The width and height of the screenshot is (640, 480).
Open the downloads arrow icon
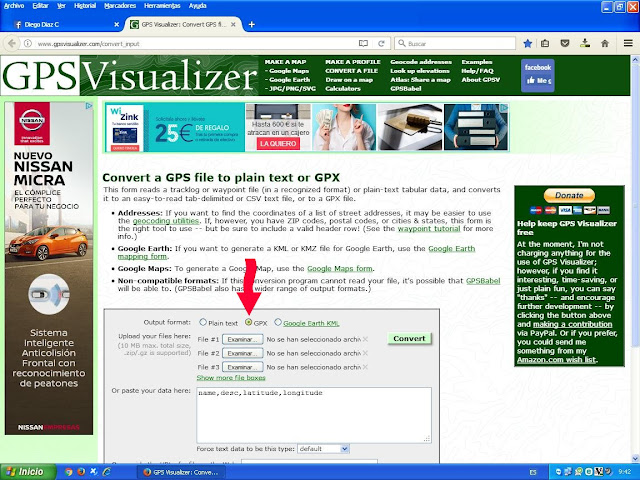[x=585, y=43]
